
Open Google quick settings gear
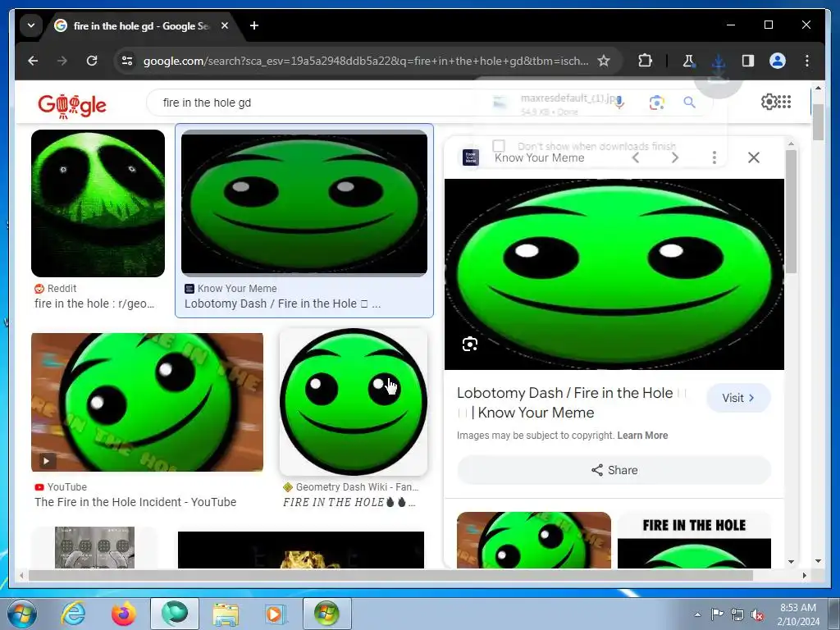point(769,101)
